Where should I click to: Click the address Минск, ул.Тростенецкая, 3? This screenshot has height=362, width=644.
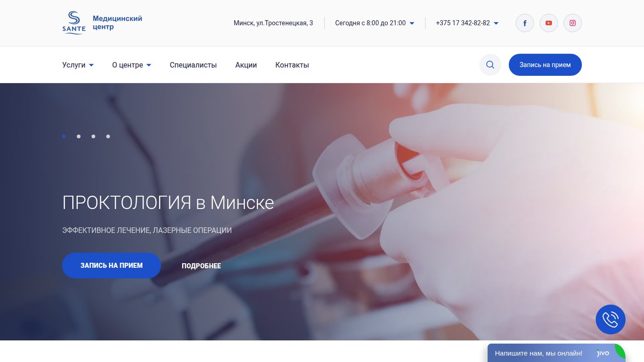pyautogui.click(x=273, y=23)
